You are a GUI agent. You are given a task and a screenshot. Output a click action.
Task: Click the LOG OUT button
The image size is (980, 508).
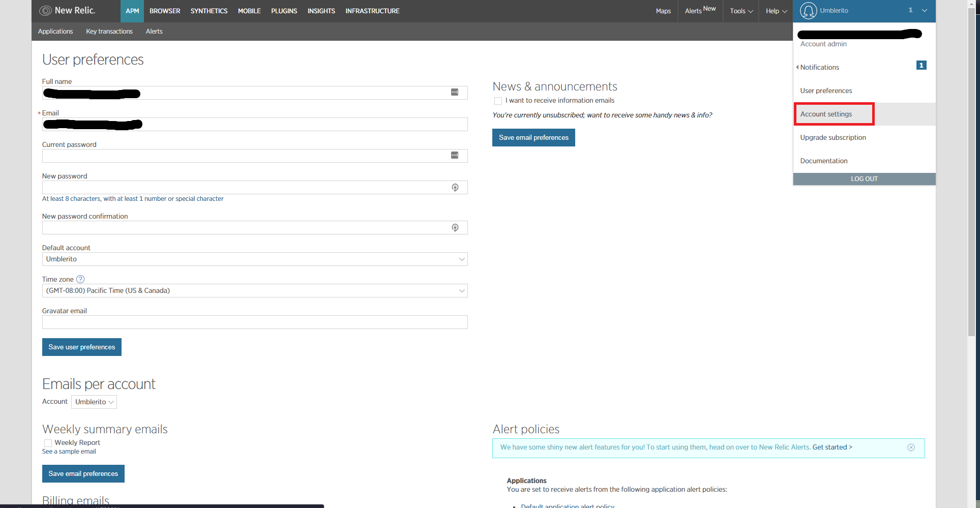(864, 179)
